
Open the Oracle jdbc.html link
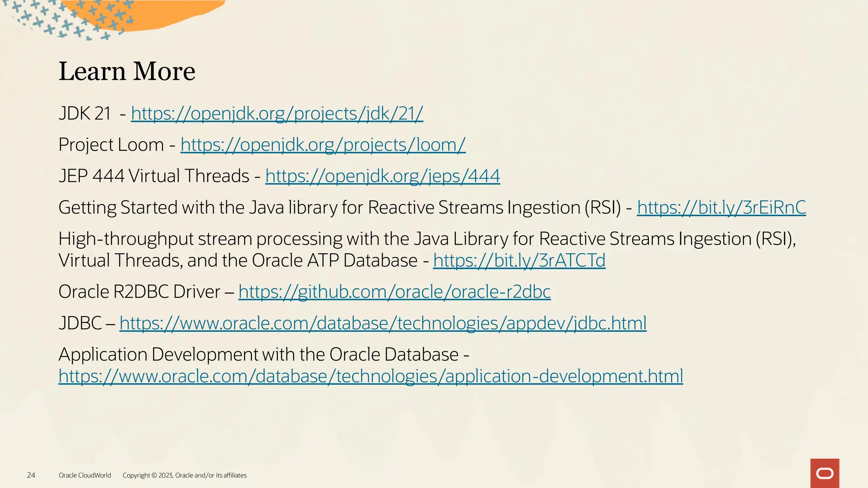[x=383, y=323]
